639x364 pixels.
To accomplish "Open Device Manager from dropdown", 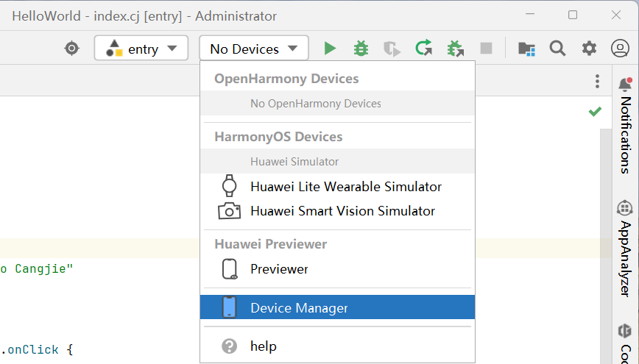I will pos(337,307).
